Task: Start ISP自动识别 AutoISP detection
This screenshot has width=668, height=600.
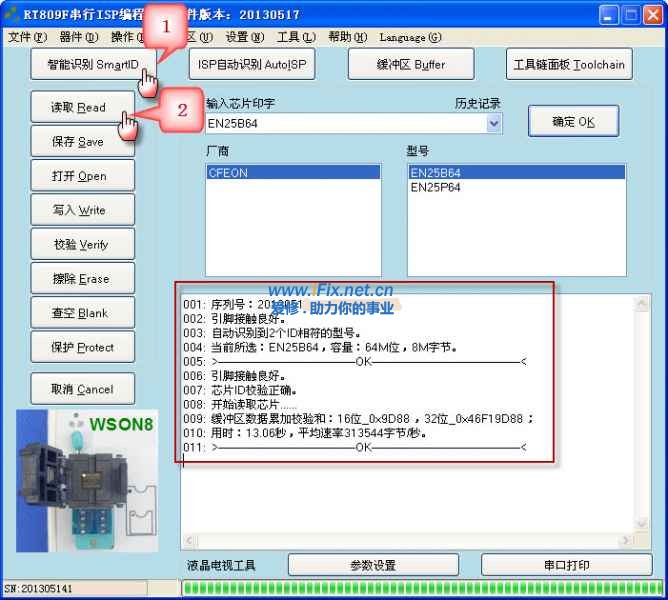Action: pos(252,64)
